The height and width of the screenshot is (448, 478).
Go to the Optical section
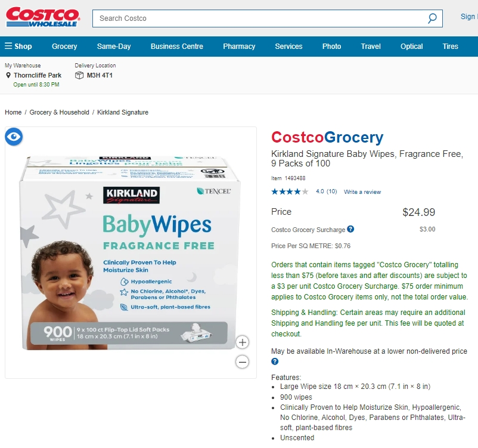pos(411,47)
